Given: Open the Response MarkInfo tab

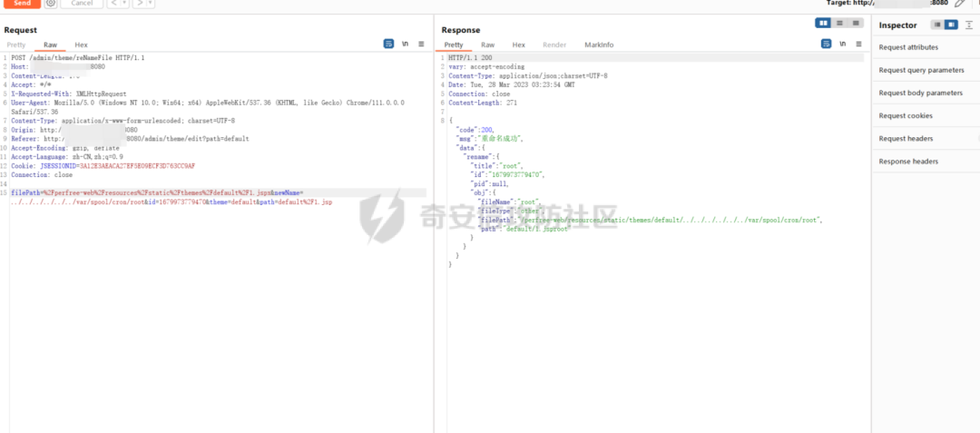Looking at the screenshot, I should [599, 45].
